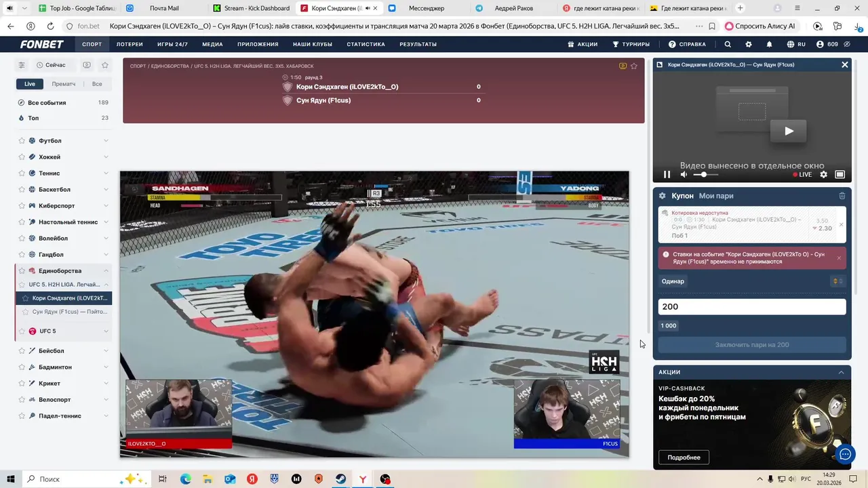Viewport: 868px width, 488px height.
Task: Open video player settings gear
Action: click(824, 174)
